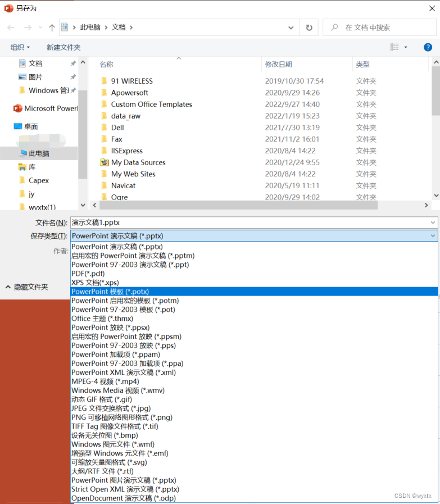
Task: Choose PowerPoint 加载项 (*.ppam) save type
Action: [x=254, y=355]
